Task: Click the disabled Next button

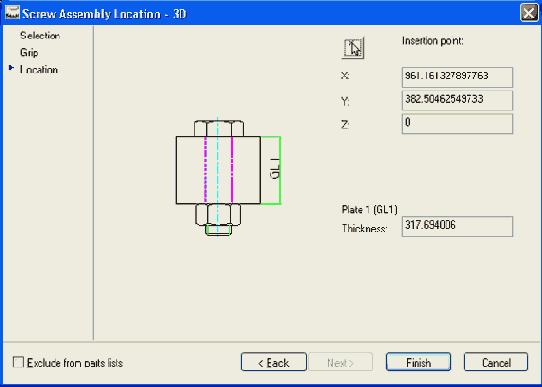Action: [340, 362]
